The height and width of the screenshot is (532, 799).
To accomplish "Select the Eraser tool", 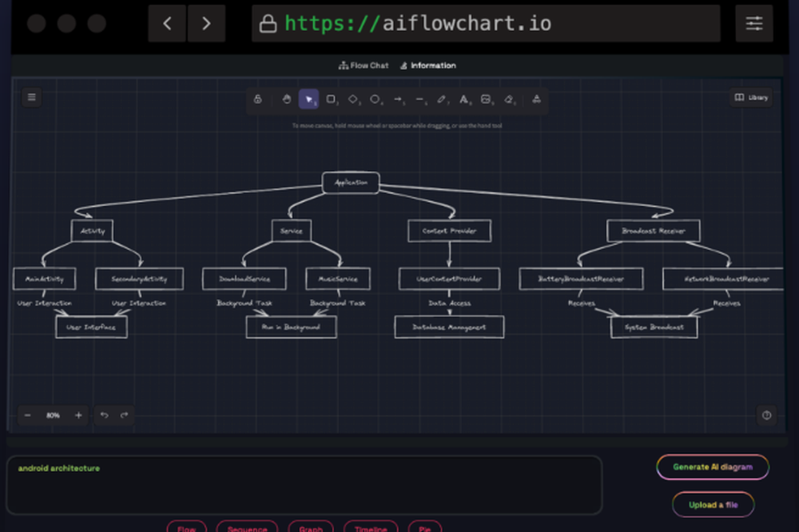I will (508, 99).
